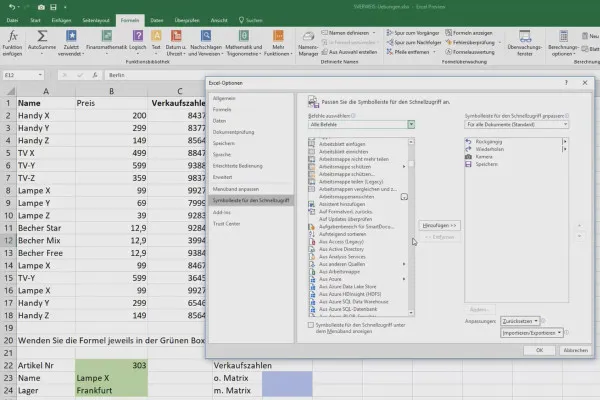Open Trust Center in options sidebar

click(251, 224)
